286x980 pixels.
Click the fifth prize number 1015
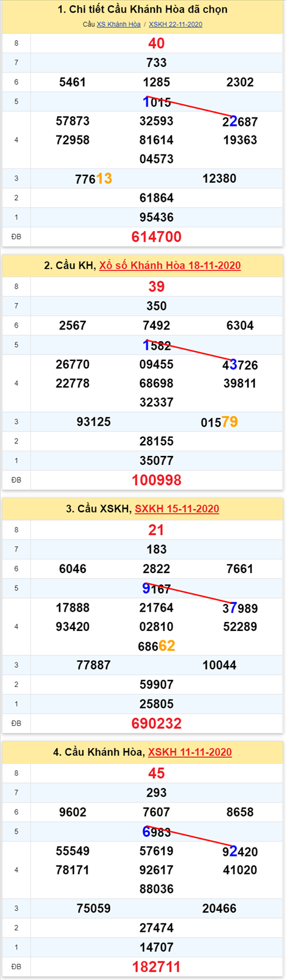(156, 102)
